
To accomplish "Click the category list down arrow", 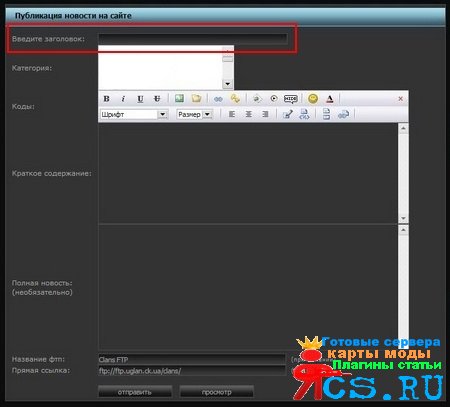I will pos(228,84).
